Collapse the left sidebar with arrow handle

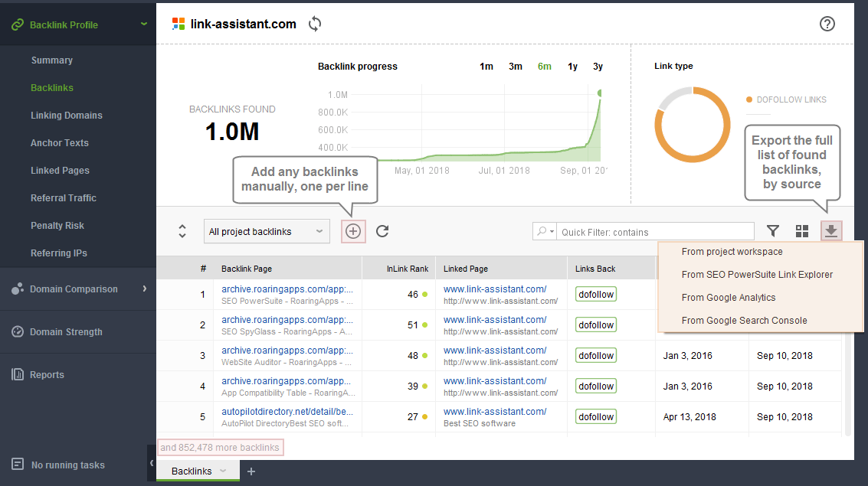pyautogui.click(x=152, y=463)
